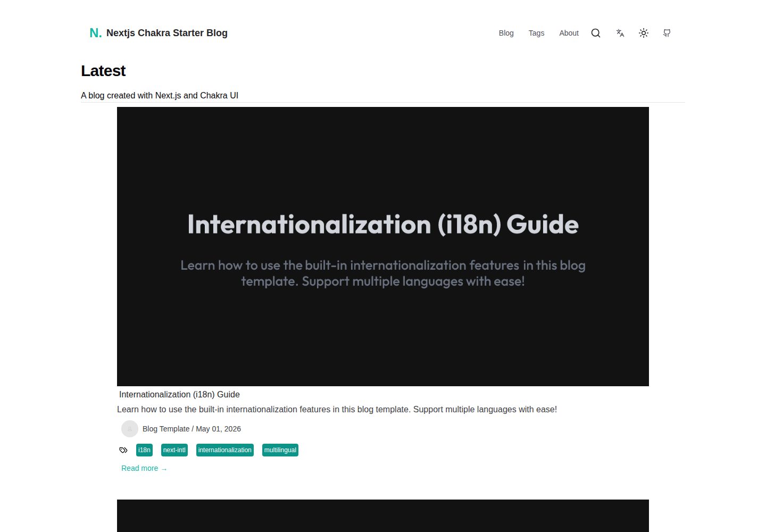This screenshot has height=532, width=766.
Task: Open the About nav link
Action: click(569, 33)
